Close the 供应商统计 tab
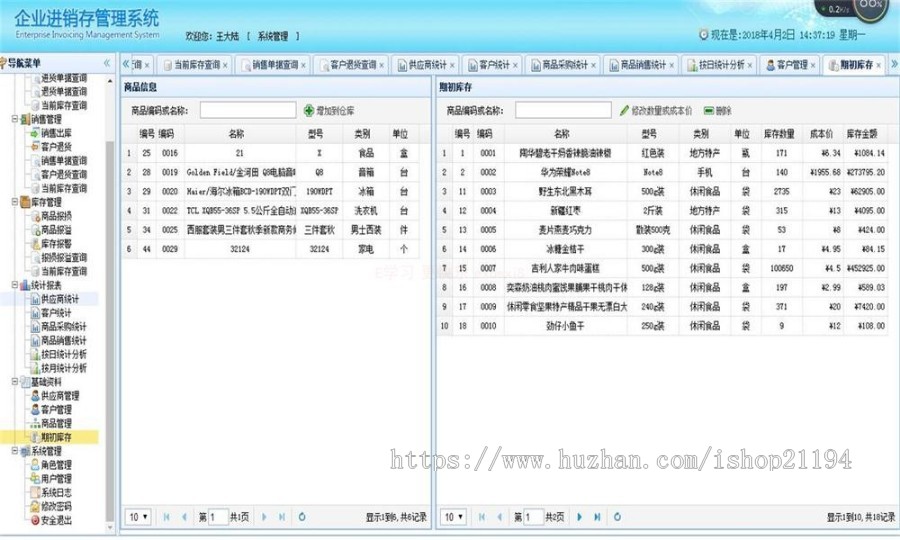 pyautogui.click(x=452, y=65)
